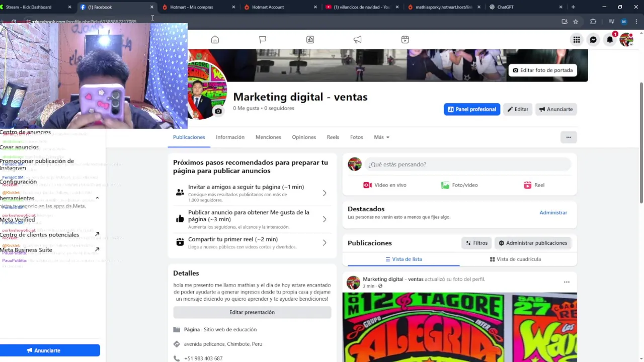This screenshot has width=644, height=362.
Task: Click ¿Qué estás pensando? input field
Action: click(x=468, y=164)
